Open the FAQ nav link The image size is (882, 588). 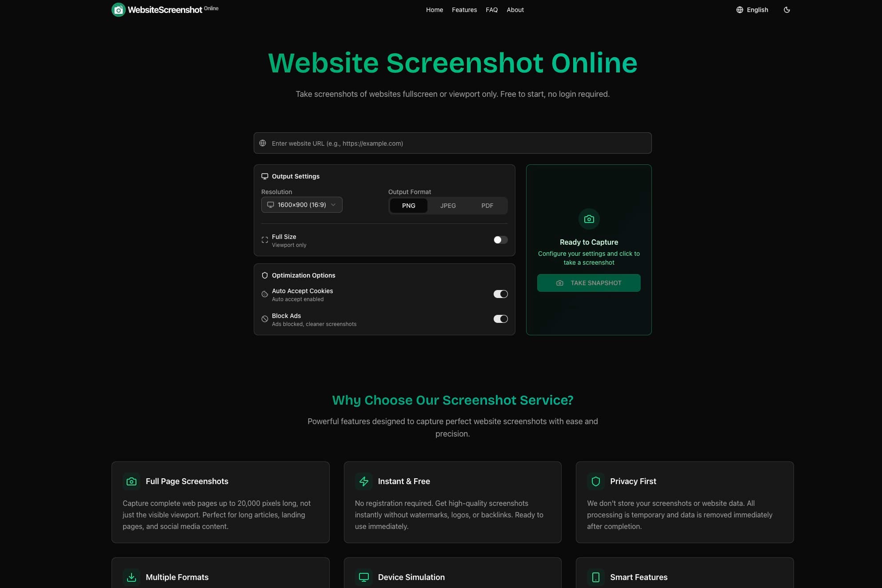pyautogui.click(x=491, y=10)
